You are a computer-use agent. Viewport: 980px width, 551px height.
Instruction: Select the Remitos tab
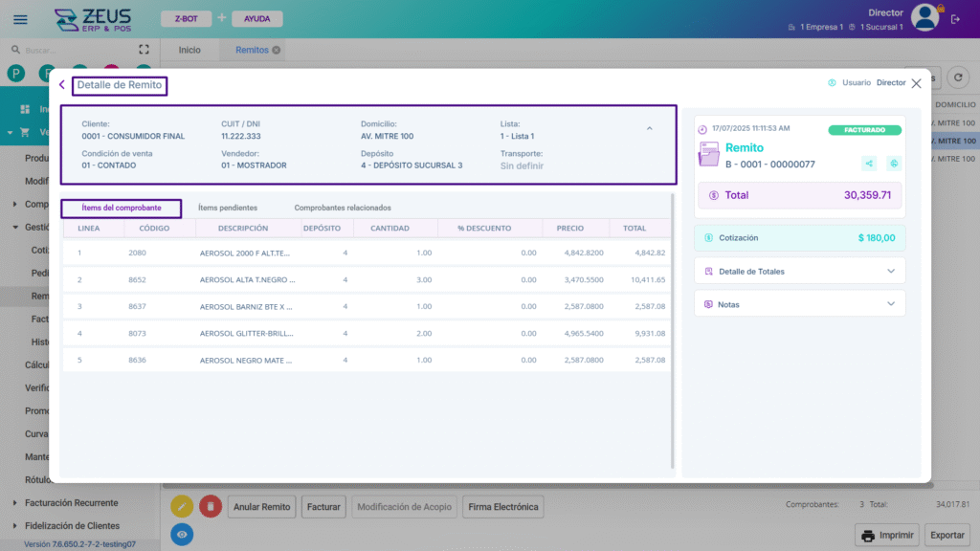(252, 50)
